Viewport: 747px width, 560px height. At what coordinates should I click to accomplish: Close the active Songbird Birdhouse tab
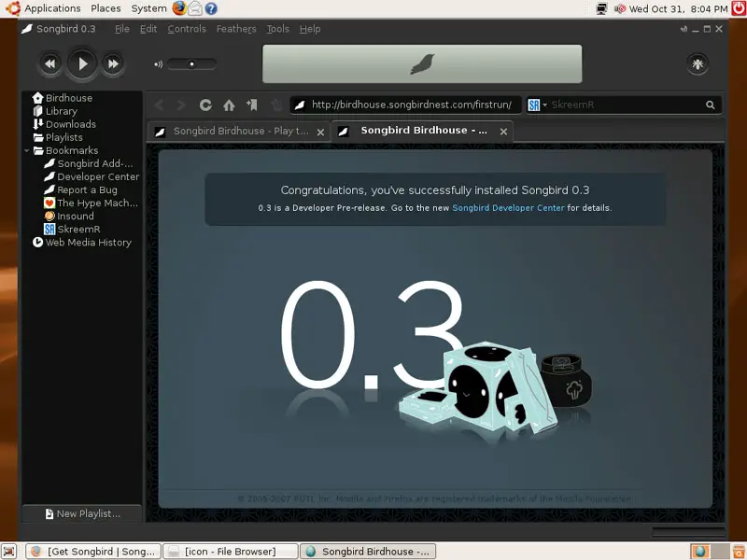tap(503, 132)
